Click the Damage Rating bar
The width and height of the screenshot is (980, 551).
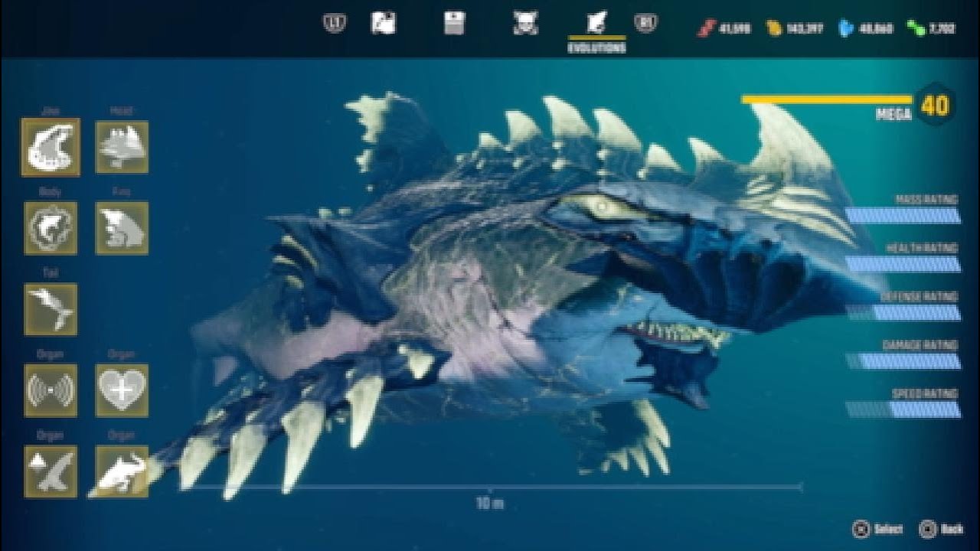coord(903,361)
